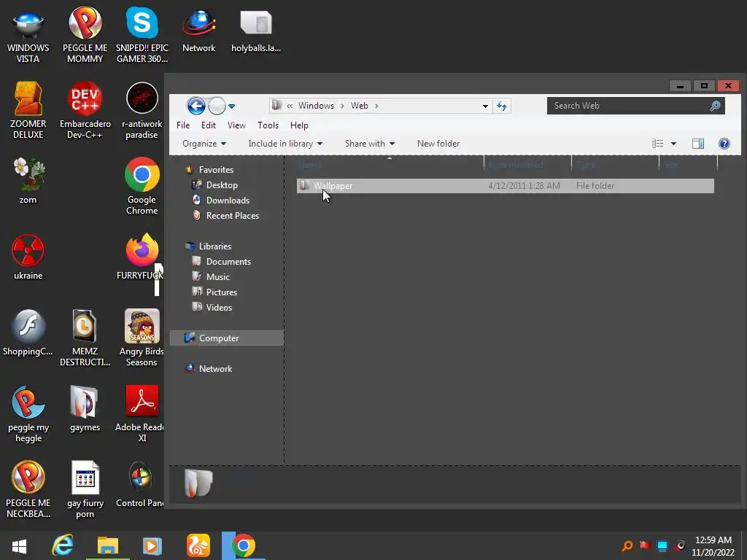
Task: Select the Music library
Action: pyautogui.click(x=217, y=276)
